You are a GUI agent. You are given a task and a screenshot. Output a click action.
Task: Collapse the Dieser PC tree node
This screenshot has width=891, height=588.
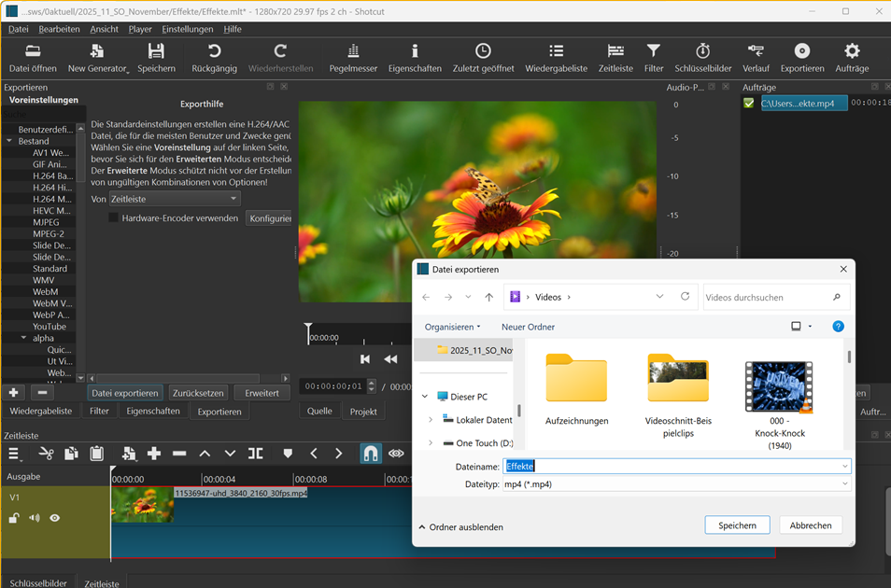pos(425,397)
